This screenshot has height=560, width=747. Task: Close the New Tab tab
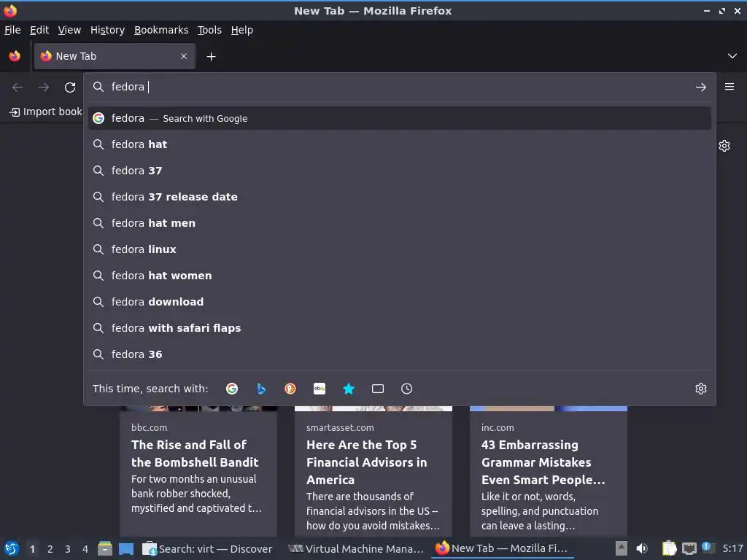(184, 56)
